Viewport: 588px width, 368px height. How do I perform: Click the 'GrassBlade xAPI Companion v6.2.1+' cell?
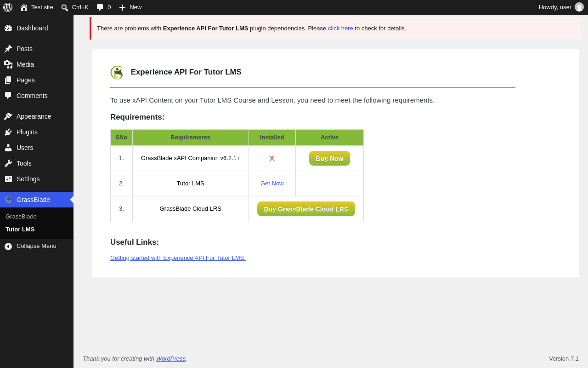(191, 158)
